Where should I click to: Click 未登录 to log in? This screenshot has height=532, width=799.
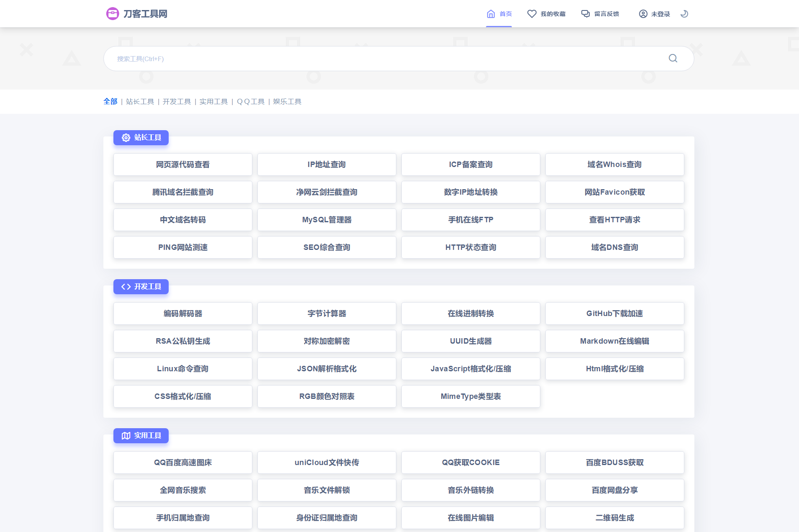[x=660, y=14]
